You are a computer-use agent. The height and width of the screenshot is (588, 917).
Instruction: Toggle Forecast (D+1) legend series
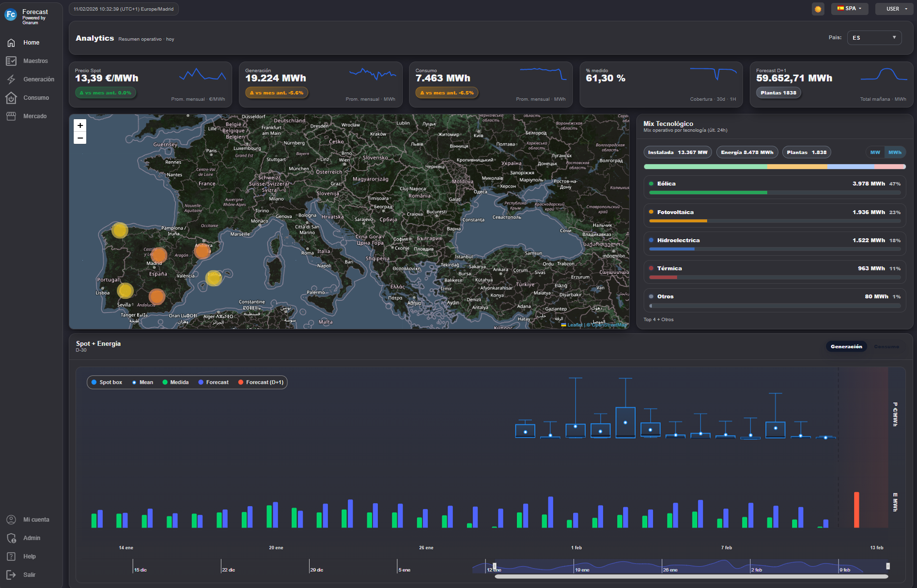click(x=261, y=383)
